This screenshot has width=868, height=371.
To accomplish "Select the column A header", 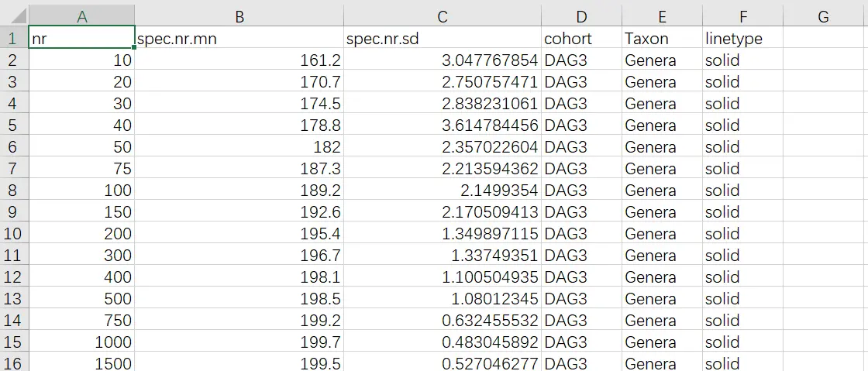I will (81, 15).
